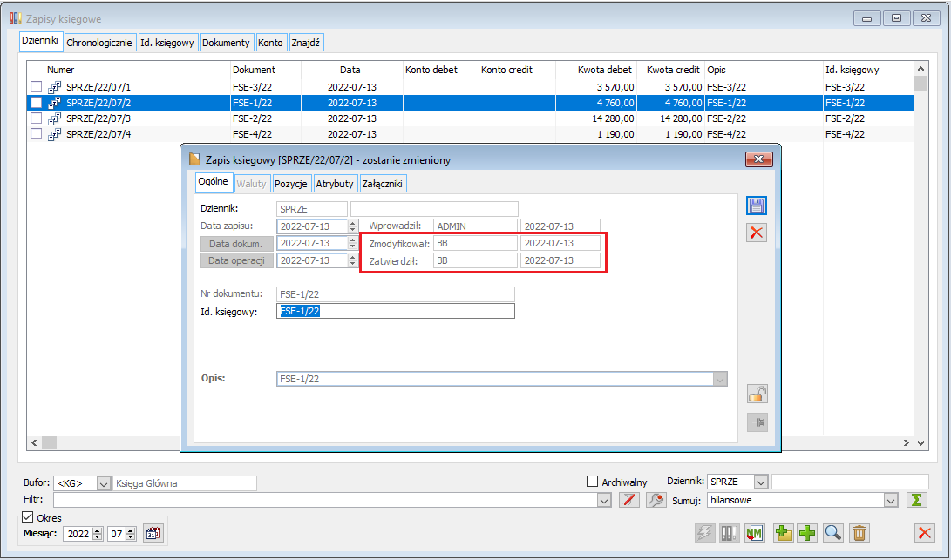Open the Bufor dropdown showing <KG>

tap(104, 483)
